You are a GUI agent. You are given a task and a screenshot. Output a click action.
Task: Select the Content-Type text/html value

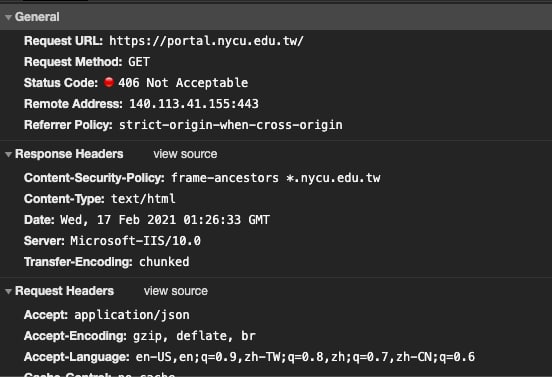[x=143, y=199]
